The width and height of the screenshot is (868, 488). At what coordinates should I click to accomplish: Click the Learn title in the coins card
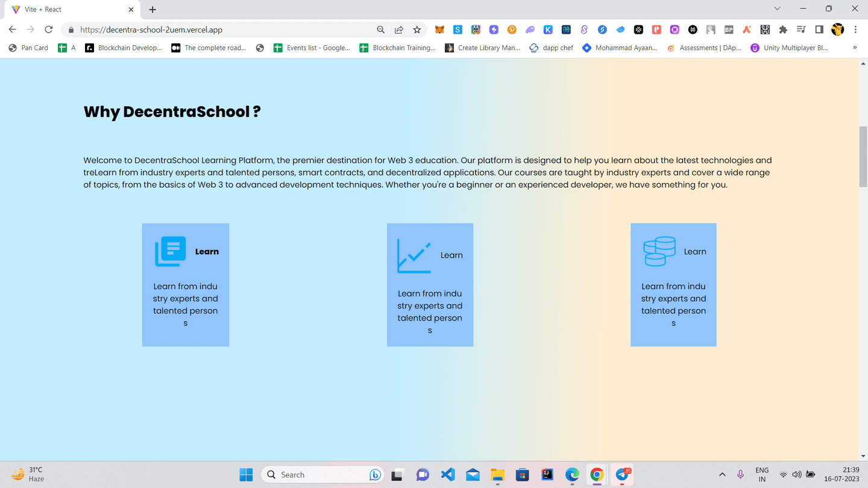(695, 251)
